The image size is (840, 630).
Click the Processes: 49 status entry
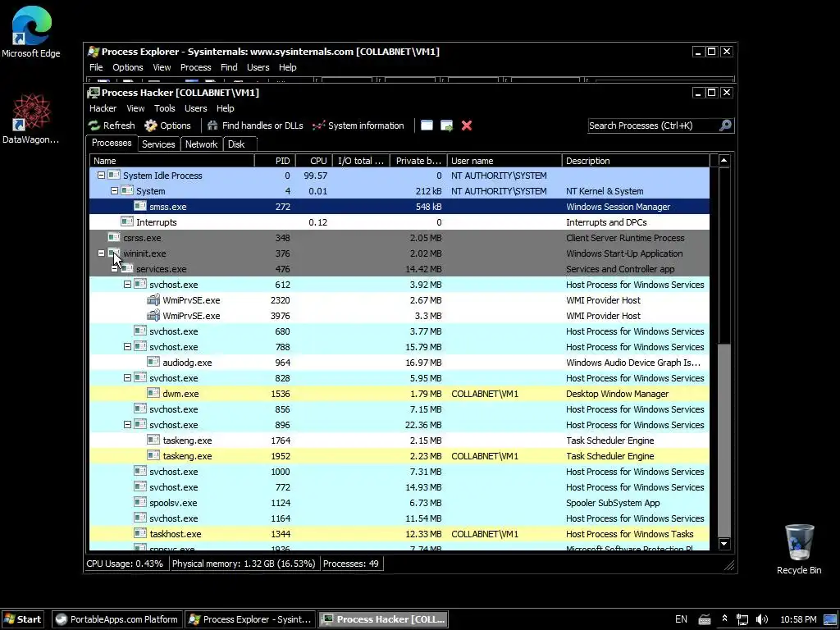351,564
